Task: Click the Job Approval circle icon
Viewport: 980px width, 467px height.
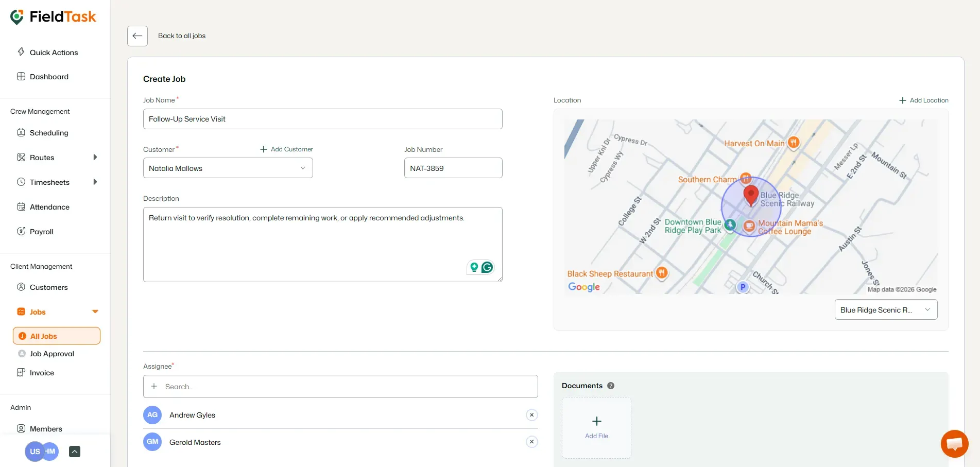Action: [x=22, y=353]
